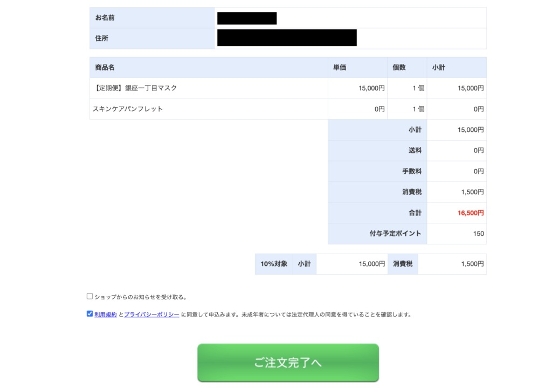Click the red 16,500円 total amount
The width and height of the screenshot is (552, 392).
coord(471,213)
